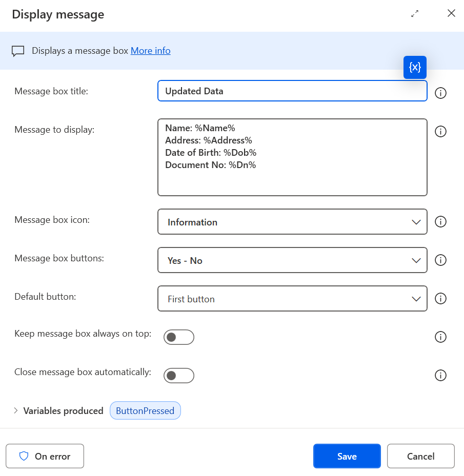Open the On error settings
The height and width of the screenshot is (476, 464).
click(x=45, y=456)
